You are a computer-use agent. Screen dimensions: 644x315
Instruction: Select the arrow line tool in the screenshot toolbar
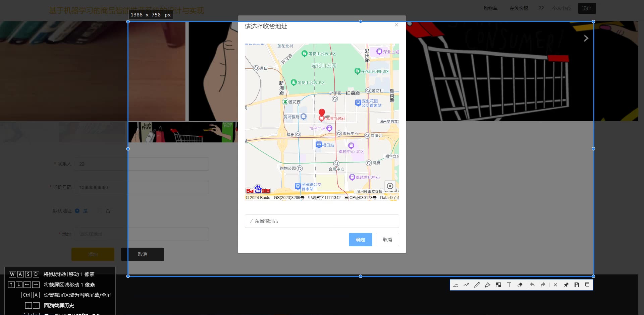(466, 285)
